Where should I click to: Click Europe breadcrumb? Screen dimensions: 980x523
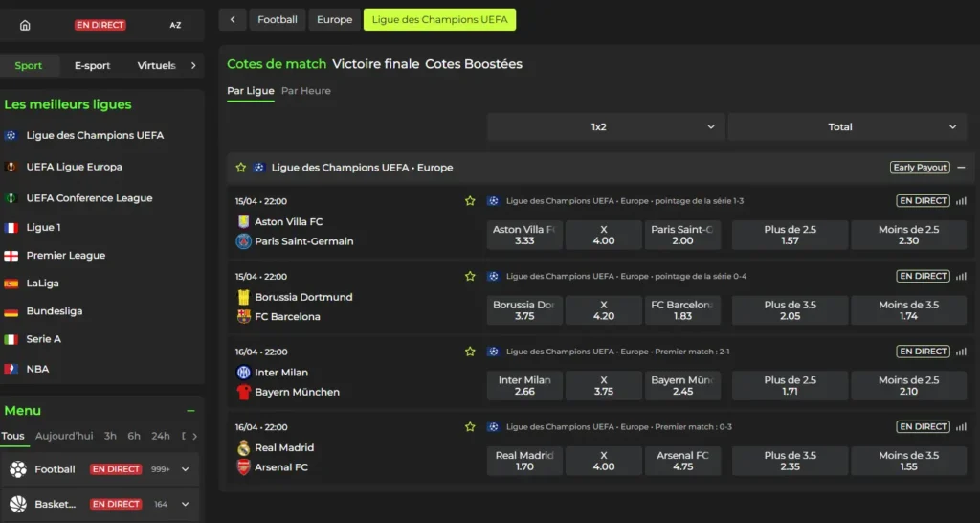tap(334, 19)
